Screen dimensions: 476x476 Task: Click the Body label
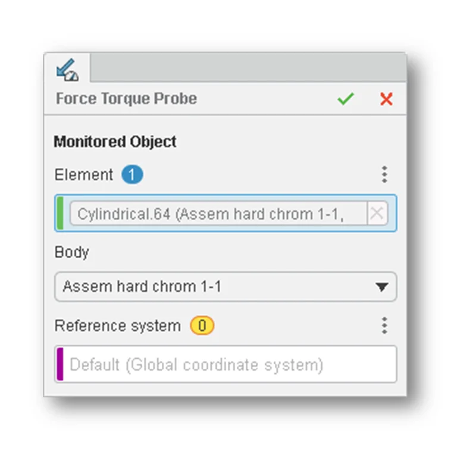pos(71,252)
